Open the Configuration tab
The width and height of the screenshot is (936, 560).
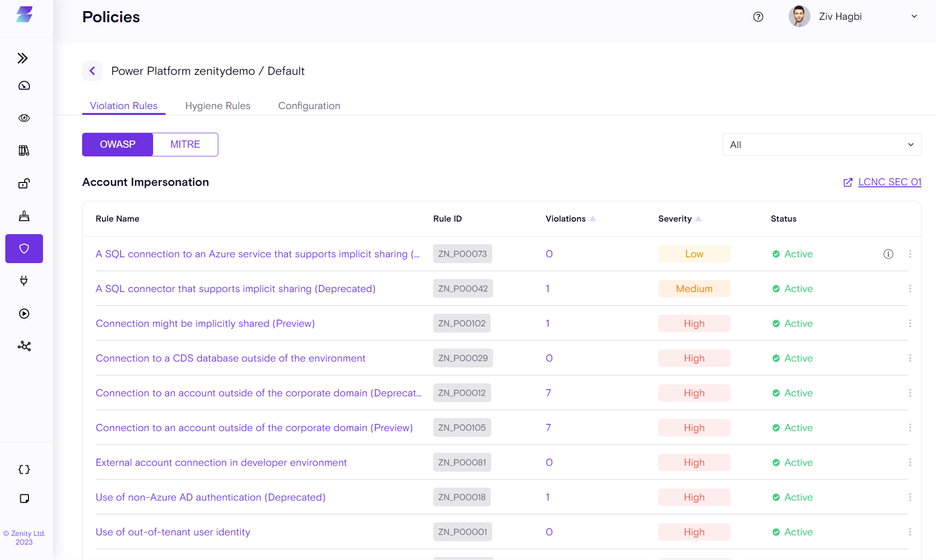point(309,106)
